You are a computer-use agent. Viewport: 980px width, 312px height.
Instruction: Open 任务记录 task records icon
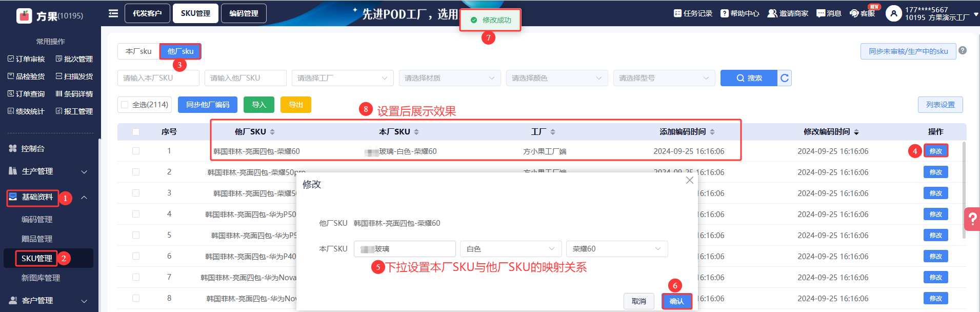(677, 13)
